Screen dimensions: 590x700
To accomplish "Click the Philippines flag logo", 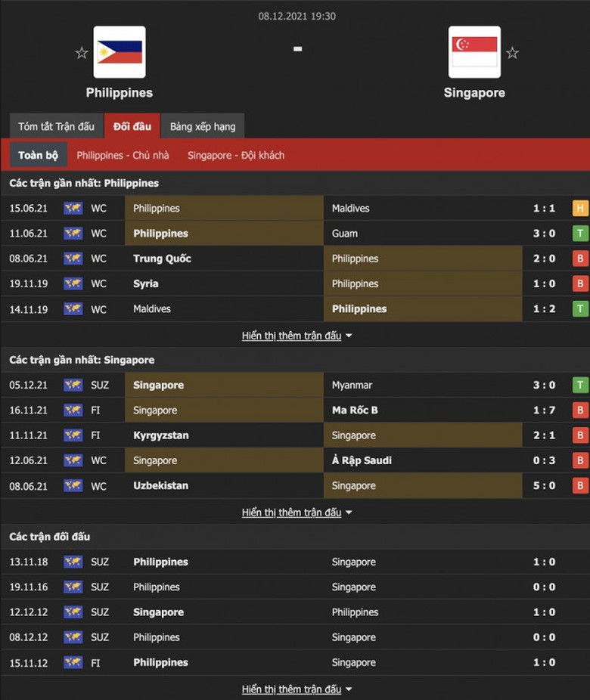I will click(x=120, y=52).
